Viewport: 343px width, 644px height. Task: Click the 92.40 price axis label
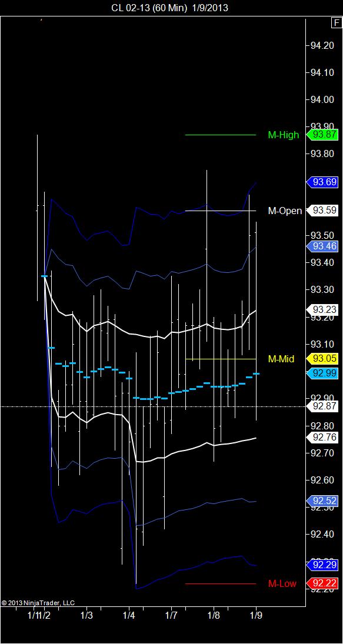click(322, 535)
